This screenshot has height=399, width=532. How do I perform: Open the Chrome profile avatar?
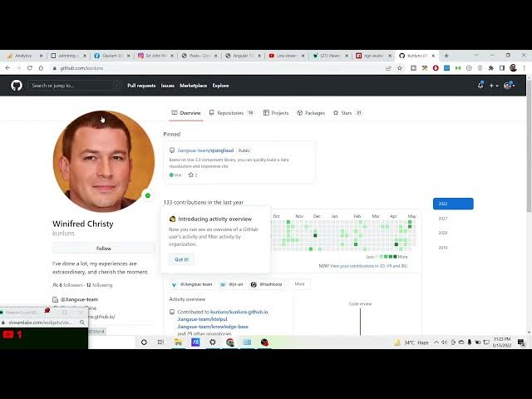514,68
